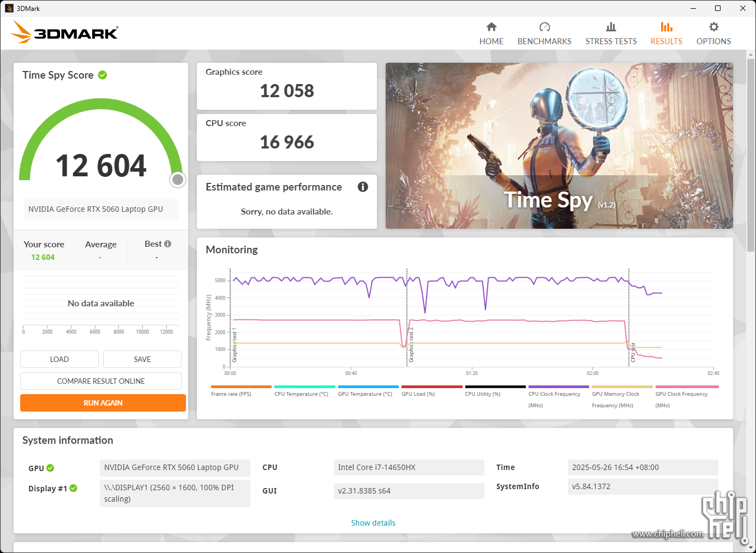
Task: Click the NVIDIA GeForce RTX 5060 Laptop GPU field under the score gauge
Action: pos(101,209)
